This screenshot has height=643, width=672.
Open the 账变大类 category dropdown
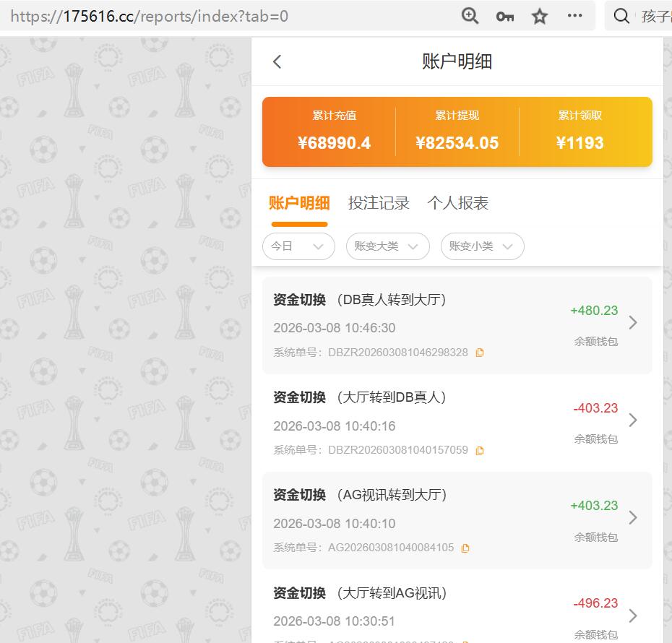pos(387,246)
